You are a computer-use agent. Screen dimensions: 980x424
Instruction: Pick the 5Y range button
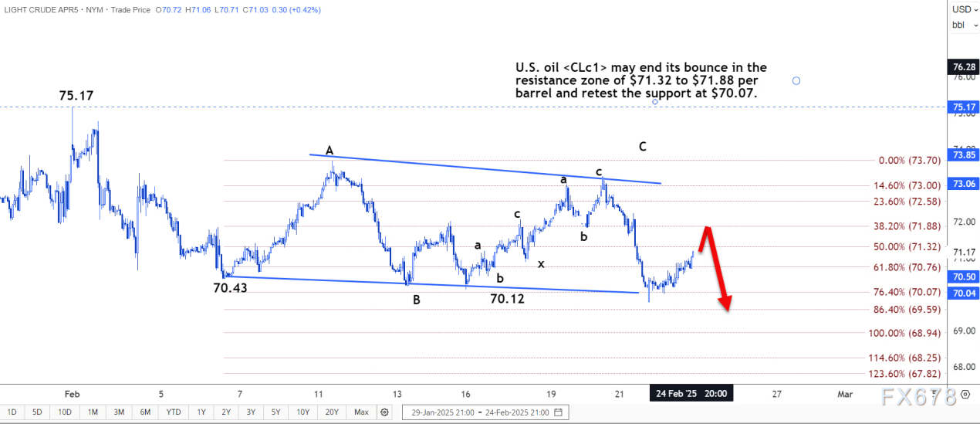275,412
